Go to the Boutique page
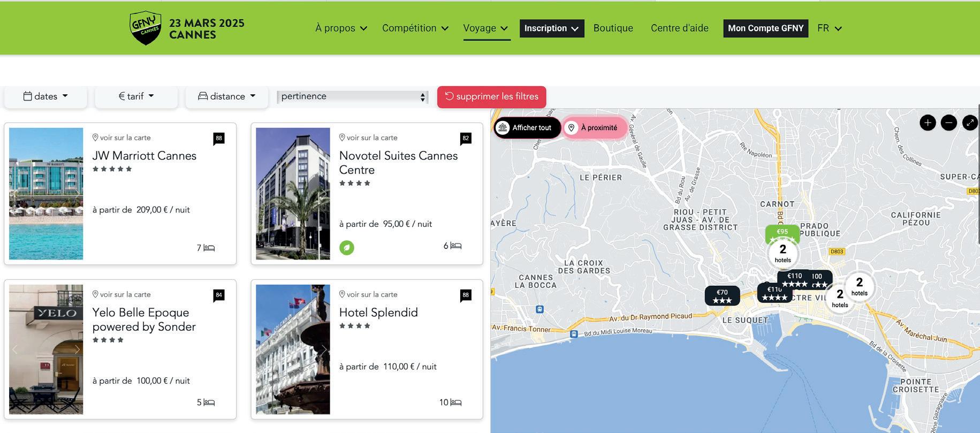980x433 pixels. (x=613, y=28)
